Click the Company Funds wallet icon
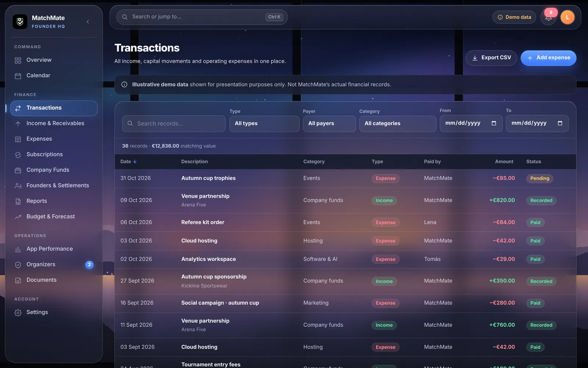588x368 pixels. pyautogui.click(x=18, y=170)
